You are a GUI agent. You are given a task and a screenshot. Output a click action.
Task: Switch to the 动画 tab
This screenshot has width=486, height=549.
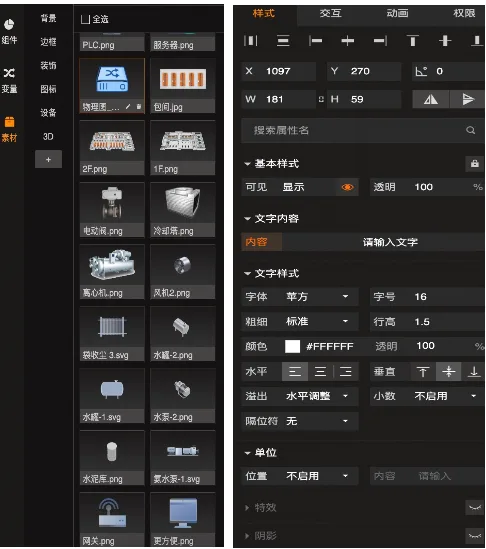click(397, 14)
